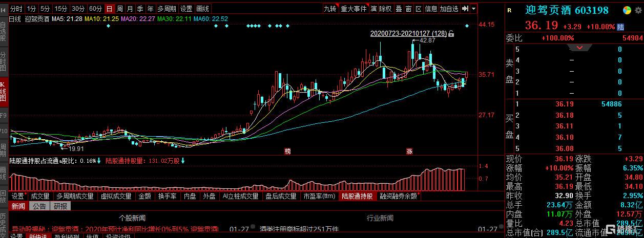Open the 多周期 multi-period view
This screenshot has height=238, width=644.
[167, 9]
